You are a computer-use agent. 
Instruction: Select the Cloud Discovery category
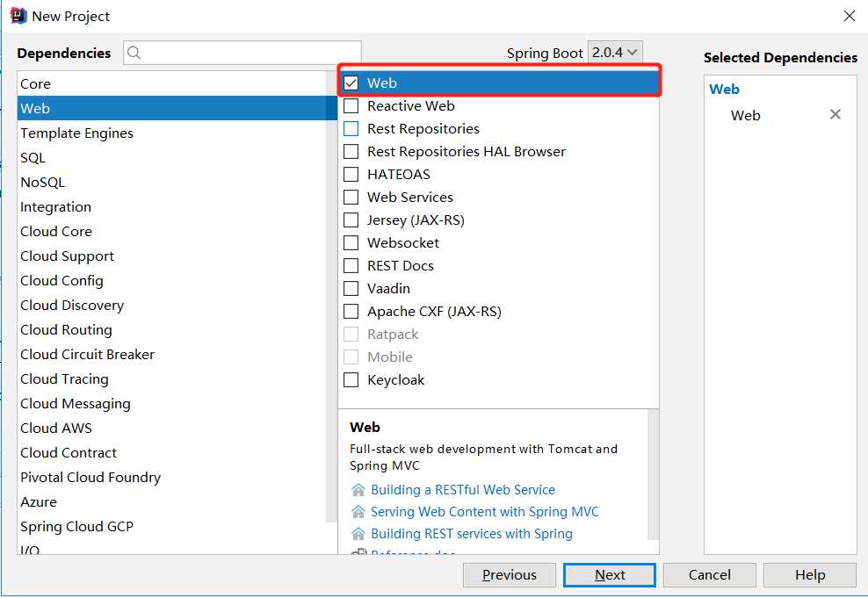point(171,306)
